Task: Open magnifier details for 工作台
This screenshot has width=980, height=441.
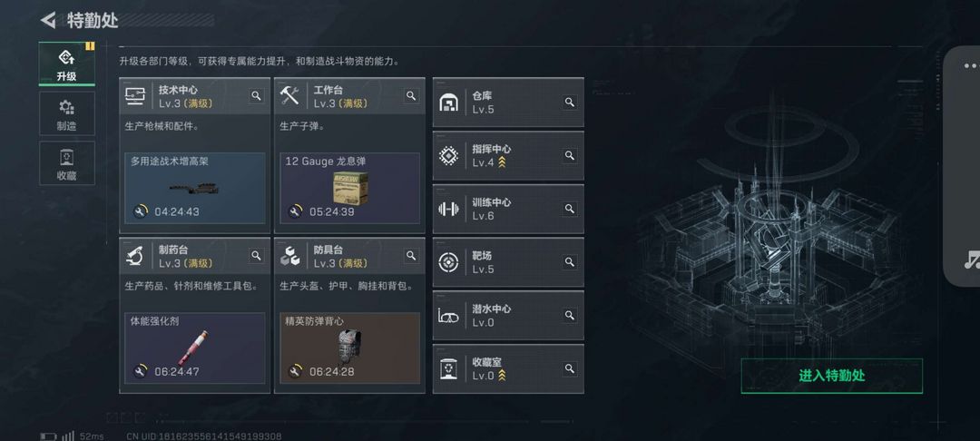Action: point(411,95)
